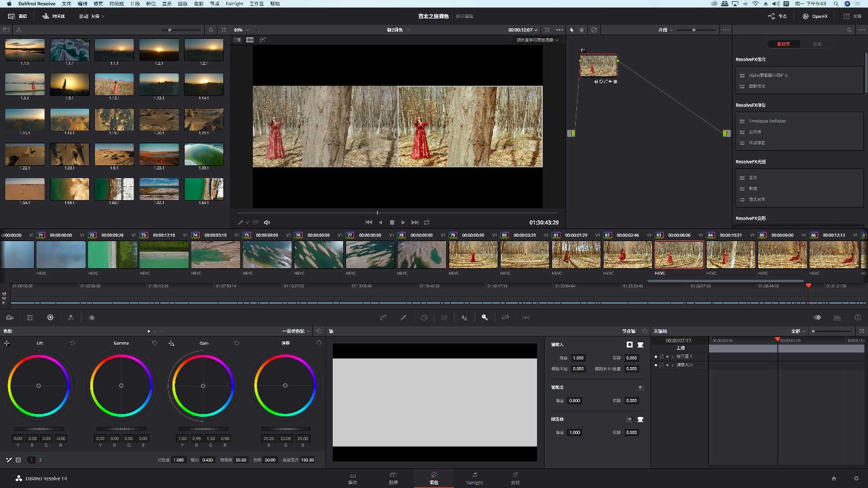Open the Clips filter dropdown

[x=91, y=16]
